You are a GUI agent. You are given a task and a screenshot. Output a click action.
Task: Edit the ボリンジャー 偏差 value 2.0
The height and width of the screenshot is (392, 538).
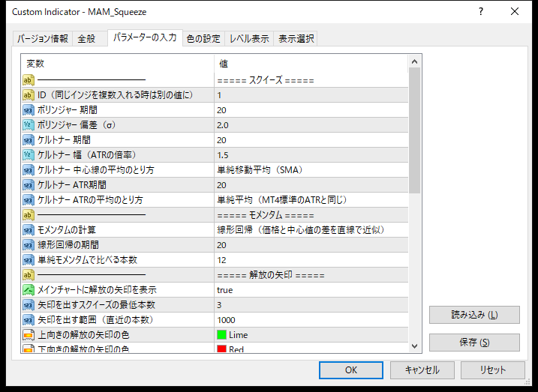click(311, 125)
